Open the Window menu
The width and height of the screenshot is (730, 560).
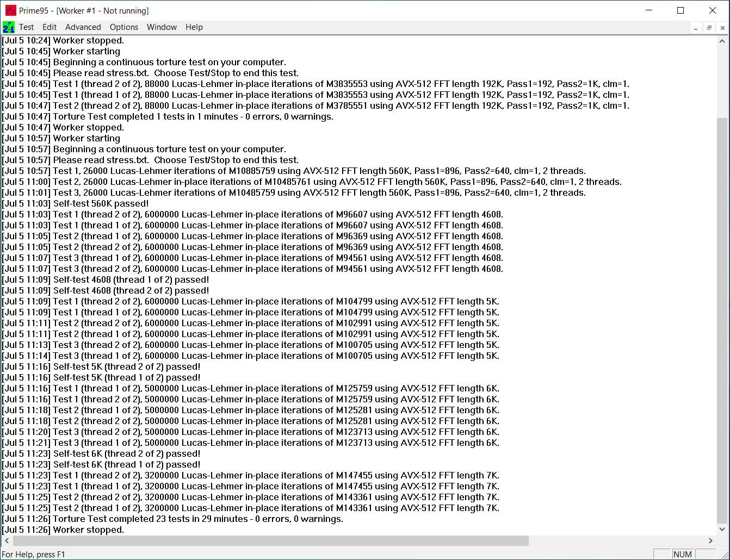coord(162,27)
